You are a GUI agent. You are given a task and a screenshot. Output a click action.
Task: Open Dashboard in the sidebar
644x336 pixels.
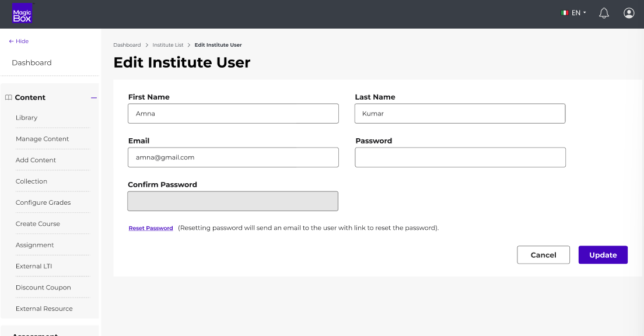coord(32,63)
